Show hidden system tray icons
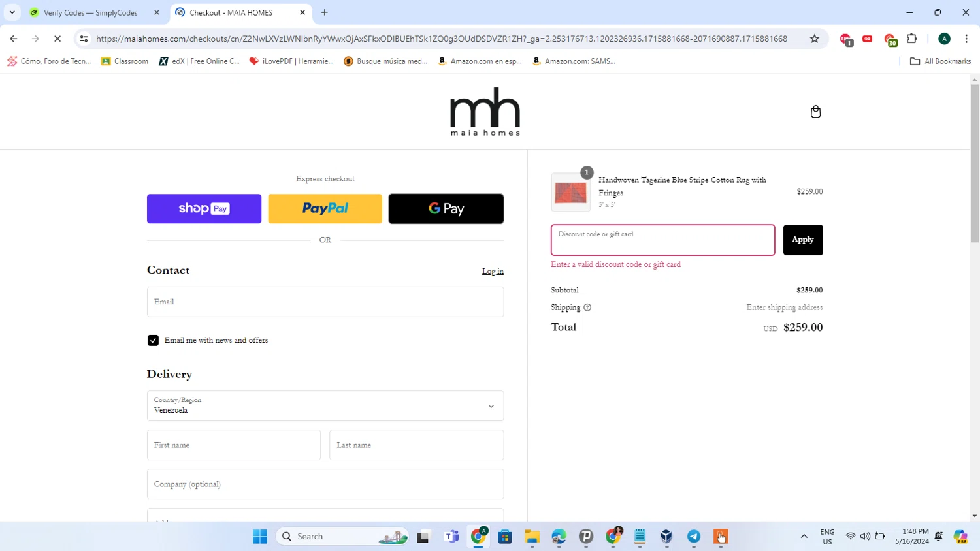The image size is (980, 551). point(804,536)
